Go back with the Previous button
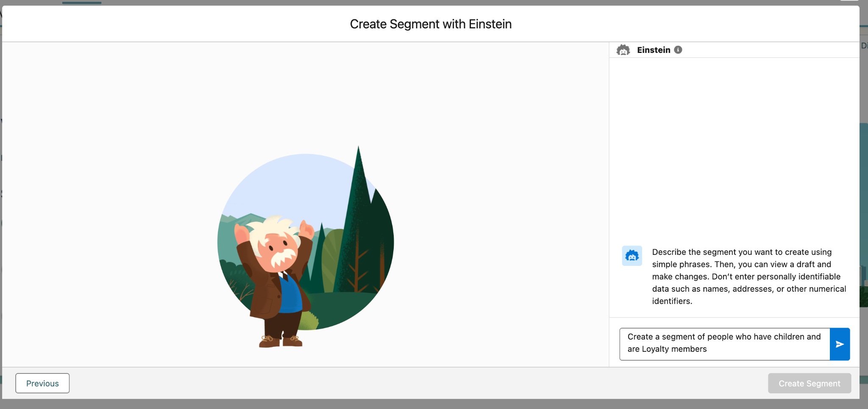 click(42, 383)
